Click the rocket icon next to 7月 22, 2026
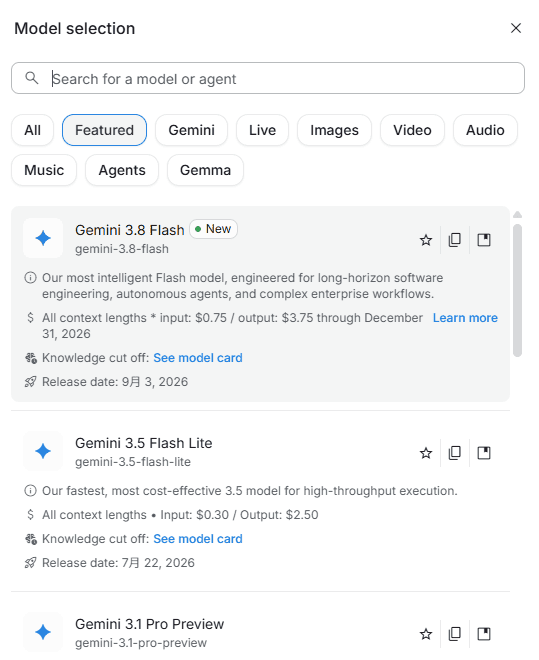The height and width of the screenshot is (660, 539). [x=30, y=563]
